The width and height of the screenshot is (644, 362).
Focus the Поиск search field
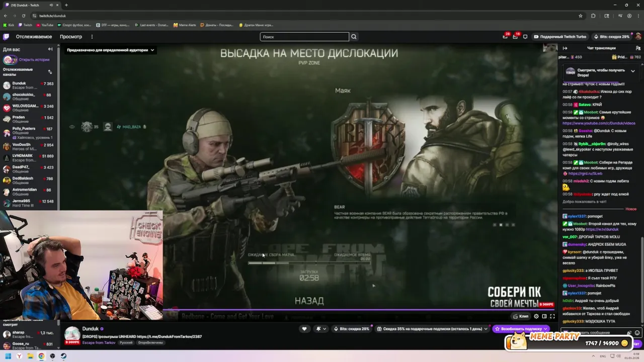point(304,37)
